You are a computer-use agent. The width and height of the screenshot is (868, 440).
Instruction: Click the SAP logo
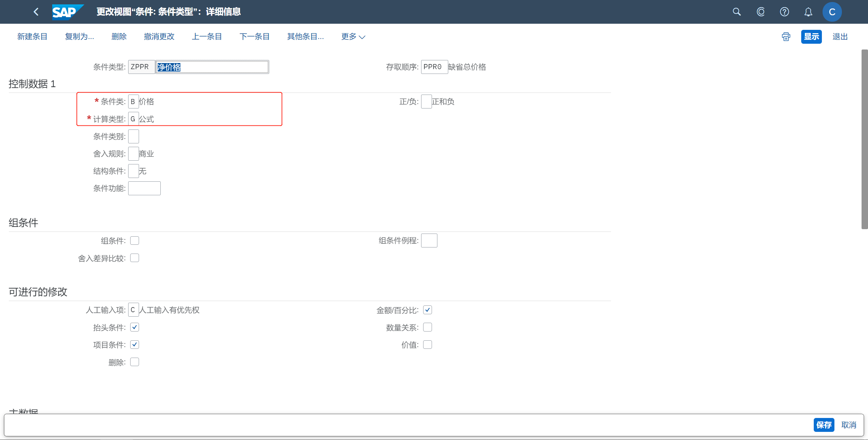click(x=67, y=12)
